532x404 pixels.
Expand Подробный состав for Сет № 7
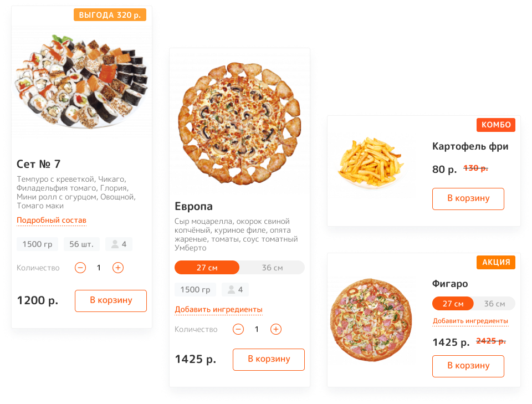pos(52,221)
